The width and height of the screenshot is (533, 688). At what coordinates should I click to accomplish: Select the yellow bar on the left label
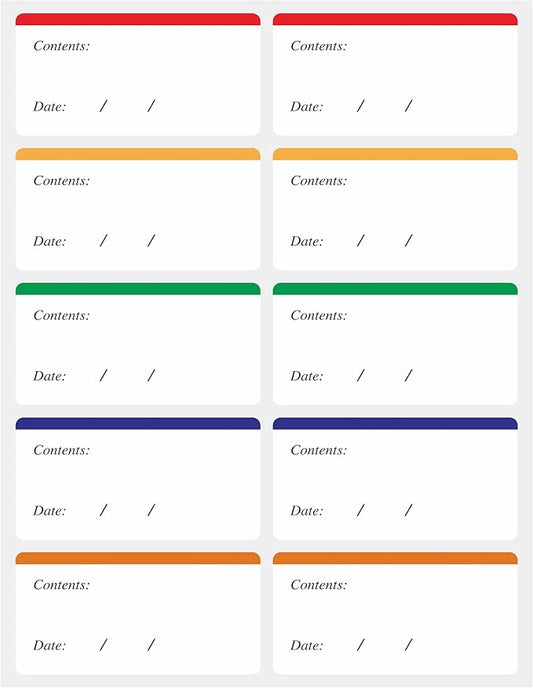pos(138,154)
